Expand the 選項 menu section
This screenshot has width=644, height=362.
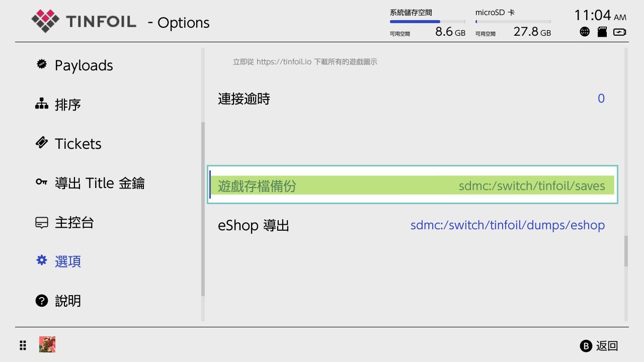point(68,260)
